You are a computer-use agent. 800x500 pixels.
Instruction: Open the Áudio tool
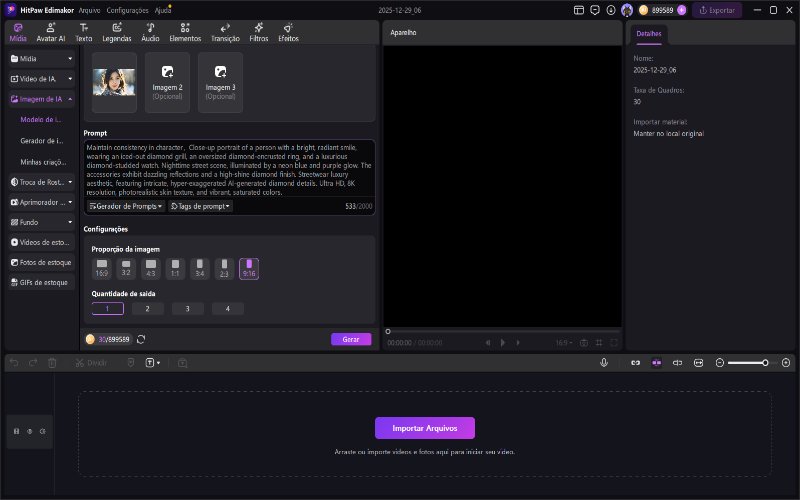(150, 33)
